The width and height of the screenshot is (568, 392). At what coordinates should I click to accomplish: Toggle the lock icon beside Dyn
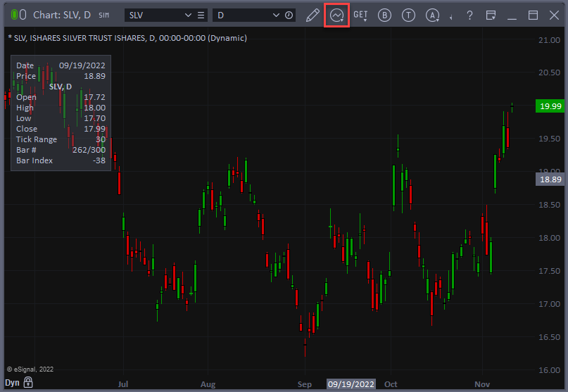click(x=28, y=382)
